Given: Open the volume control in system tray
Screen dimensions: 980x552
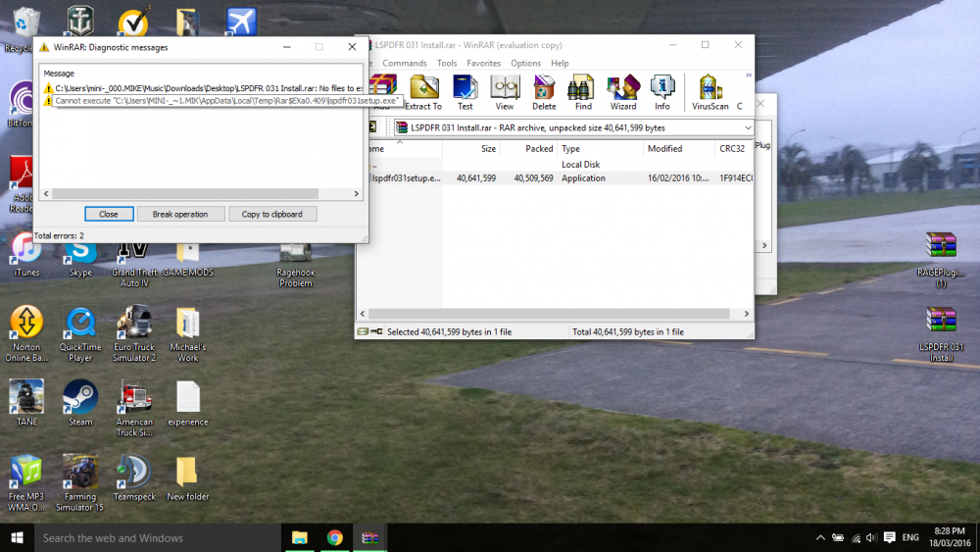Looking at the screenshot, I should tap(872, 537).
